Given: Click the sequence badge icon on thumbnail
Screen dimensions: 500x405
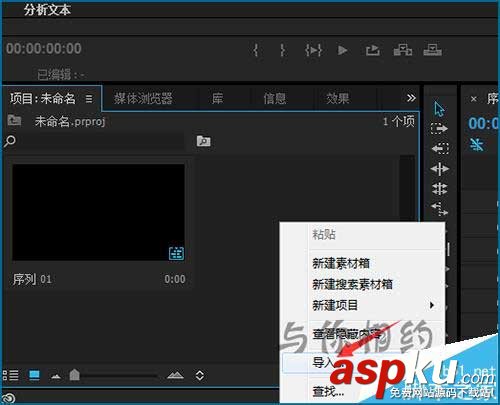Looking at the screenshot, I should pos(176,253).
